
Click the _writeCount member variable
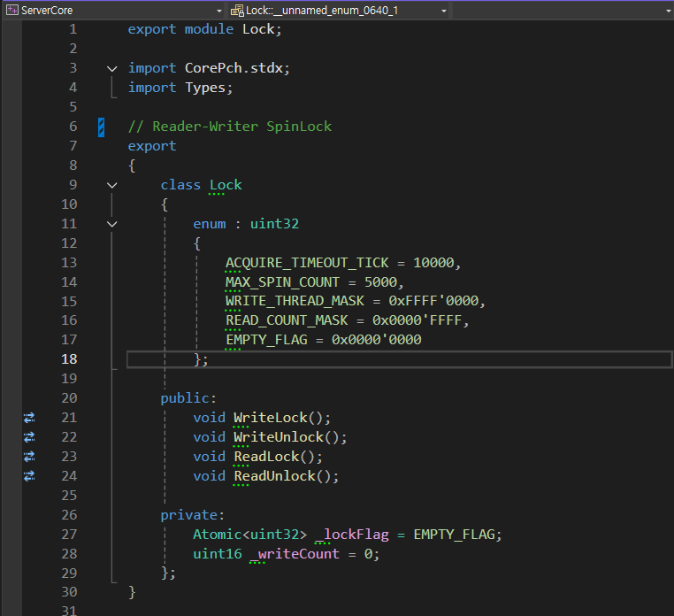(x=295, y=554)
